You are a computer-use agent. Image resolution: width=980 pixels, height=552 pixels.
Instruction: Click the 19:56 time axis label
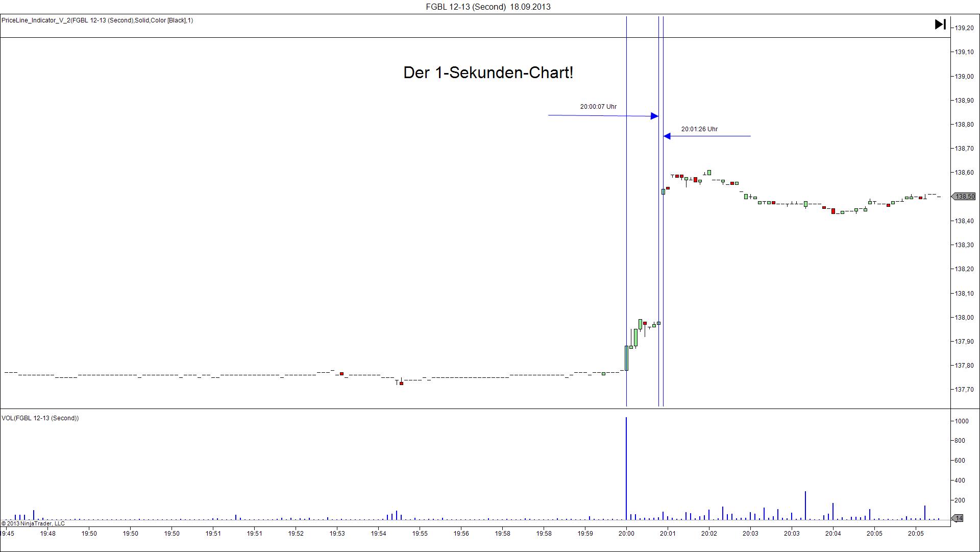pyautogui.click(x=461, y=534)
